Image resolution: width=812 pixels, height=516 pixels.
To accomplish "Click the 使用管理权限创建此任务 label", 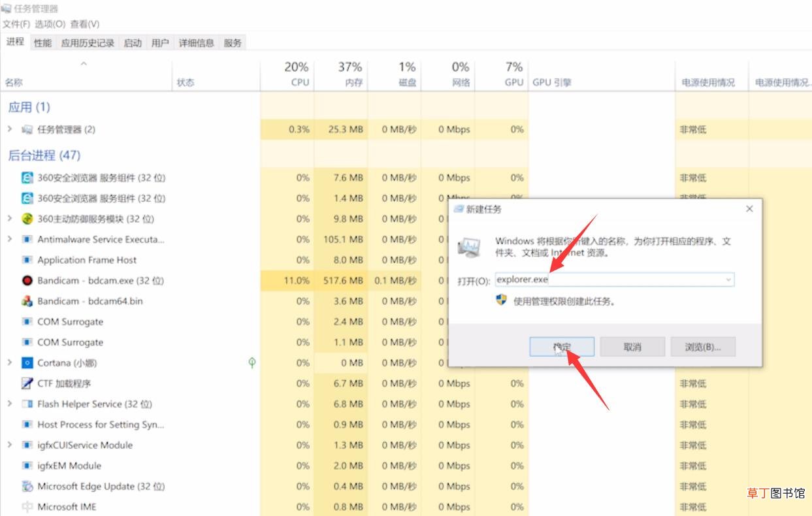I will tap(564, 301).
